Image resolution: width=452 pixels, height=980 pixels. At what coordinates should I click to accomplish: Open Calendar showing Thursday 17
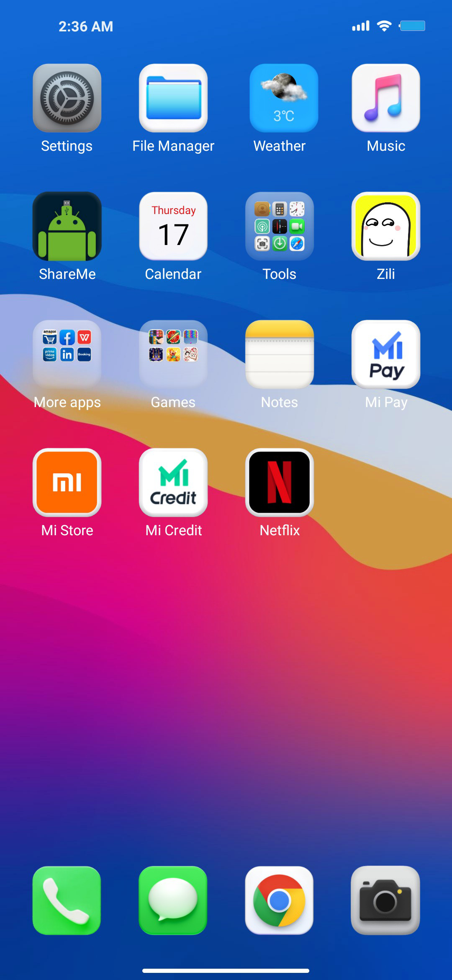[x=173, y=226]
